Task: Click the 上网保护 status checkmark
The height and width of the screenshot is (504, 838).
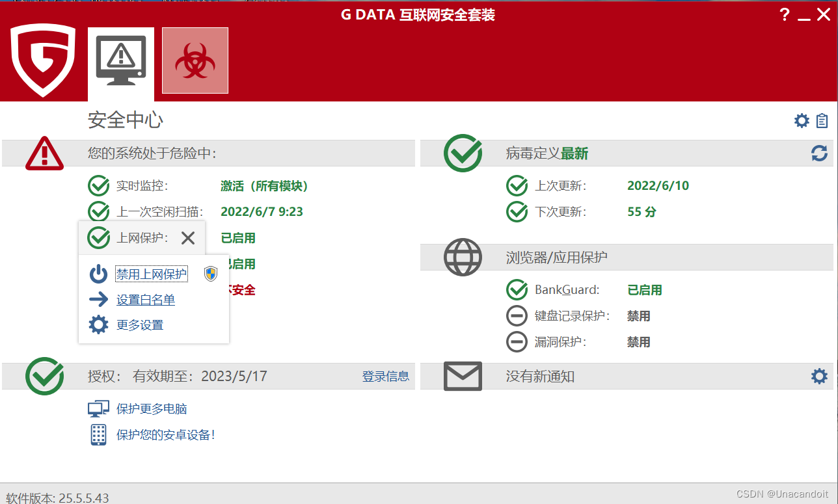Action: tap(98, 238)
